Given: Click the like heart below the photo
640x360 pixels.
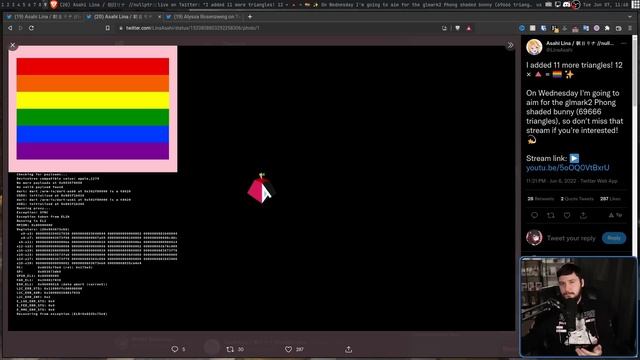Looking at the screenshot, I should [288, 349].
